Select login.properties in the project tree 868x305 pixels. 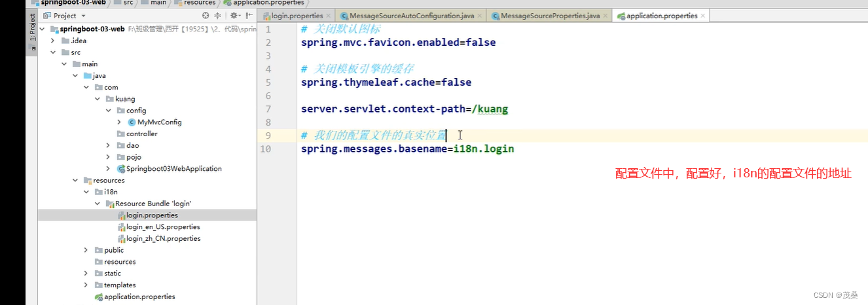click(147, 215)
